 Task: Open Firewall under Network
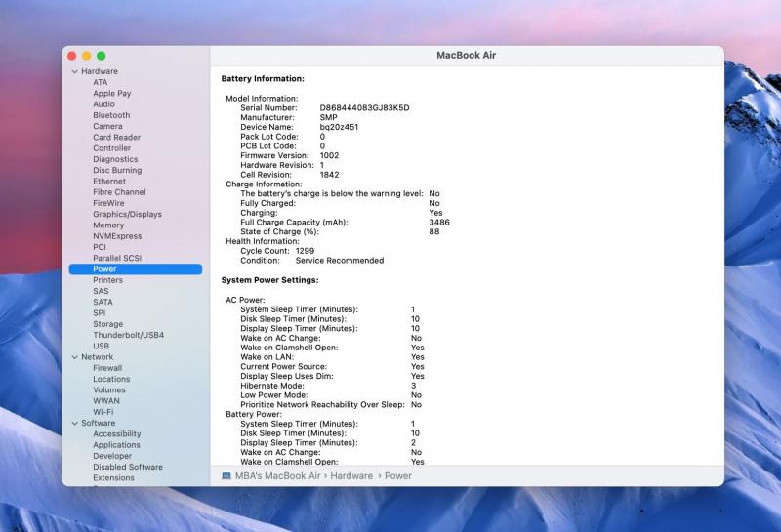pos(107,368)
